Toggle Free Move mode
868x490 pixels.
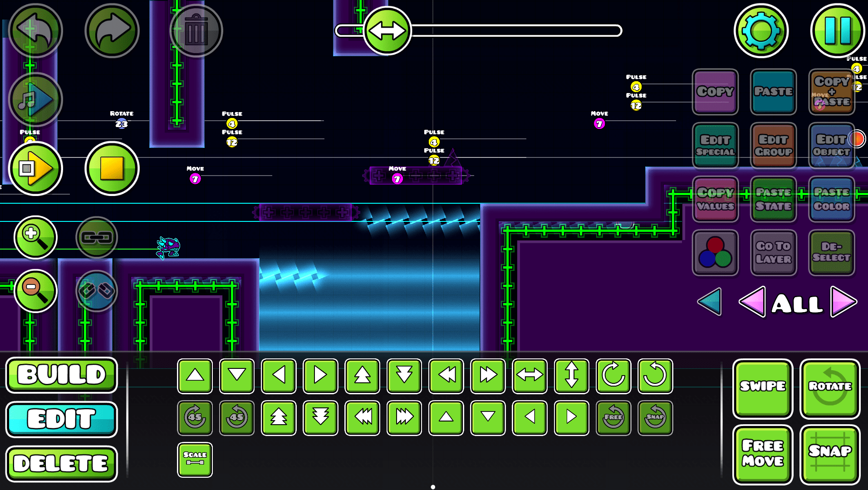763,454
